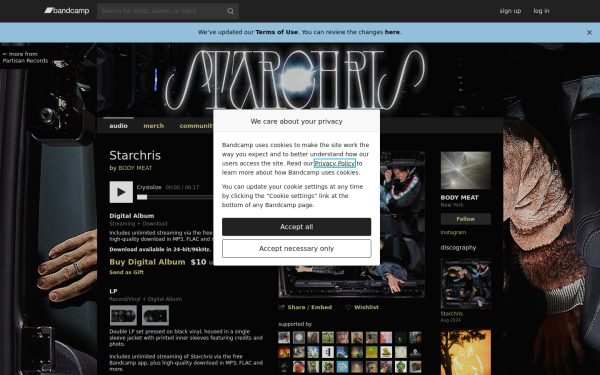Image resolution: width=600 pixels, height=375 pixels.
Task: Open the first LP vinyl thumbnail
Action: [123, 315]
